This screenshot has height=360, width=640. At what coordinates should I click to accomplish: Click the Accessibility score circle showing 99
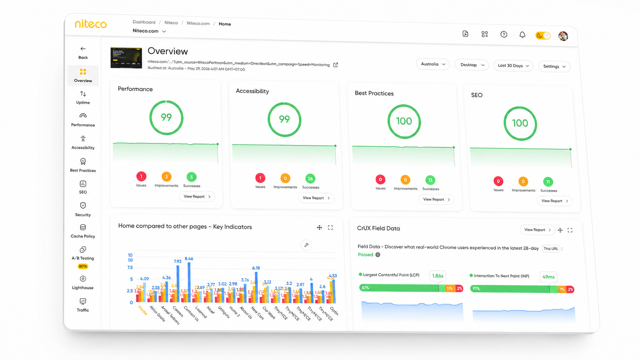(x=284, y=119)
